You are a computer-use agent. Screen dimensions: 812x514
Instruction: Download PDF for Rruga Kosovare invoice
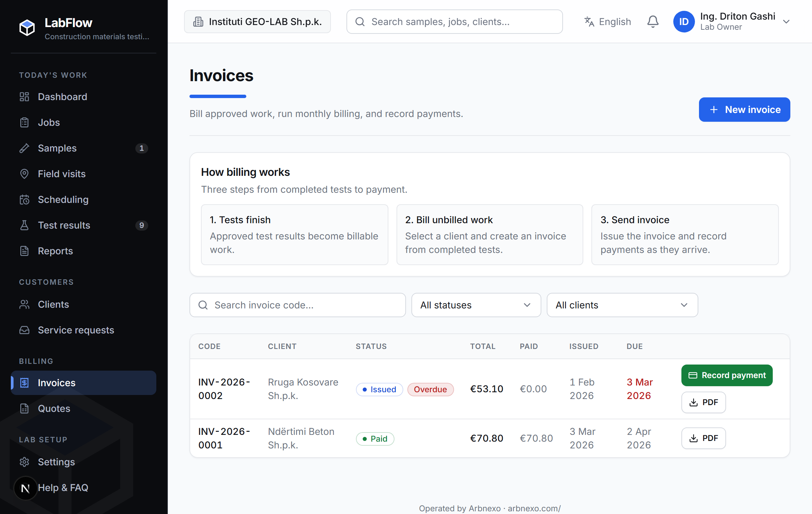coord(703,402)
